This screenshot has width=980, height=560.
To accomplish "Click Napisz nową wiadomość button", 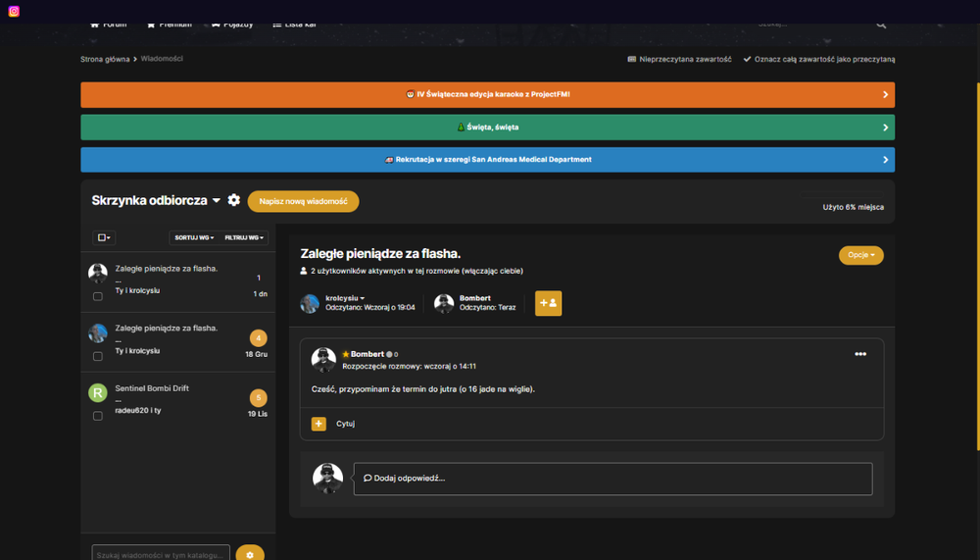I will click(x=303, y=201).
